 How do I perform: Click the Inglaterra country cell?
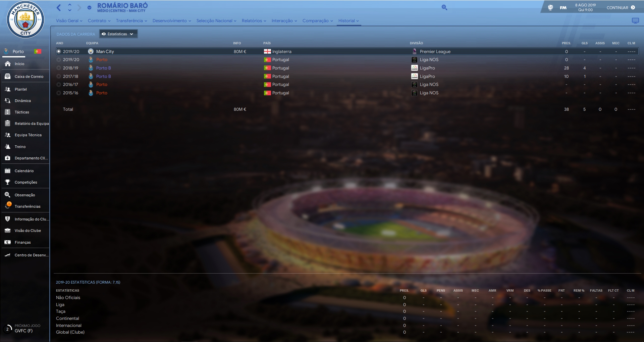pos(282,52)
